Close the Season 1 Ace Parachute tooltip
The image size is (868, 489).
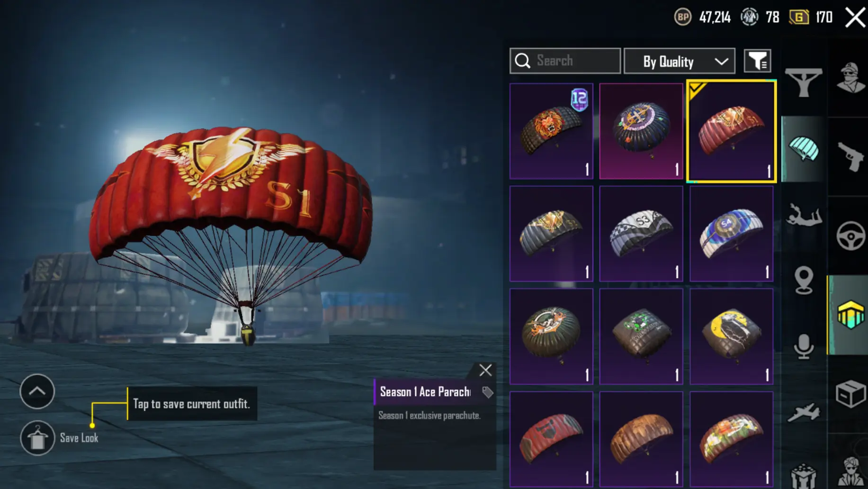pyautogui.click(x=485, y=370)
